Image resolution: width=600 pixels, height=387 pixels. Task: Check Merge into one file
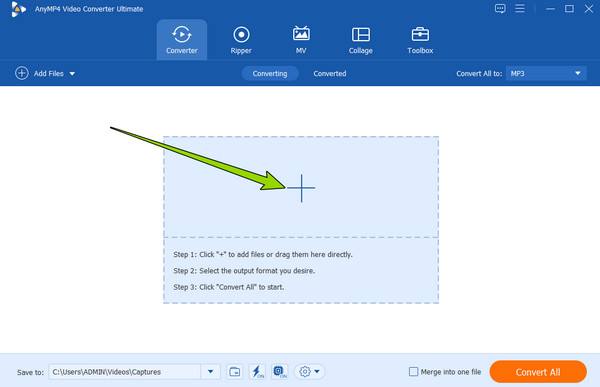pyautogui.click(x=413, y=372)
